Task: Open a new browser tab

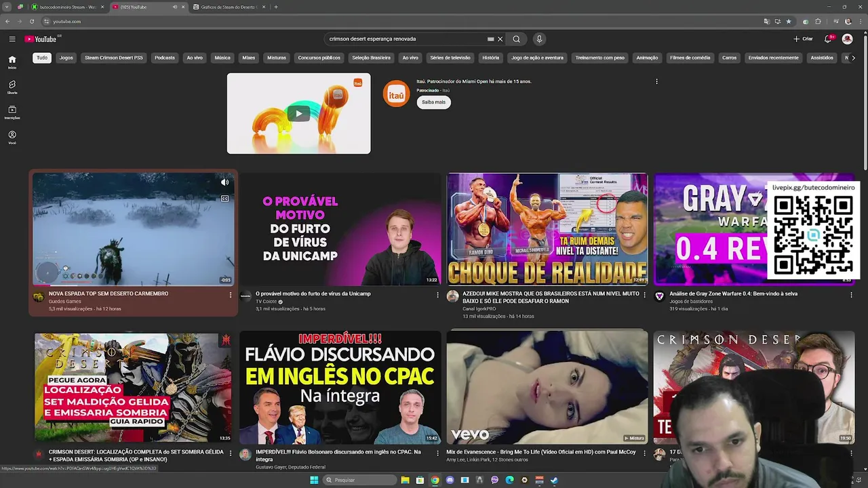Action: [x=276, y=7]
